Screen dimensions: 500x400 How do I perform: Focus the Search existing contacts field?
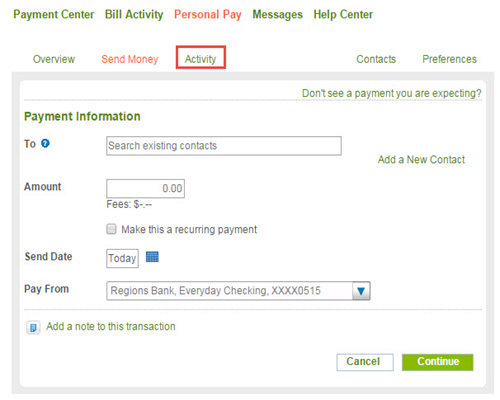224,146
